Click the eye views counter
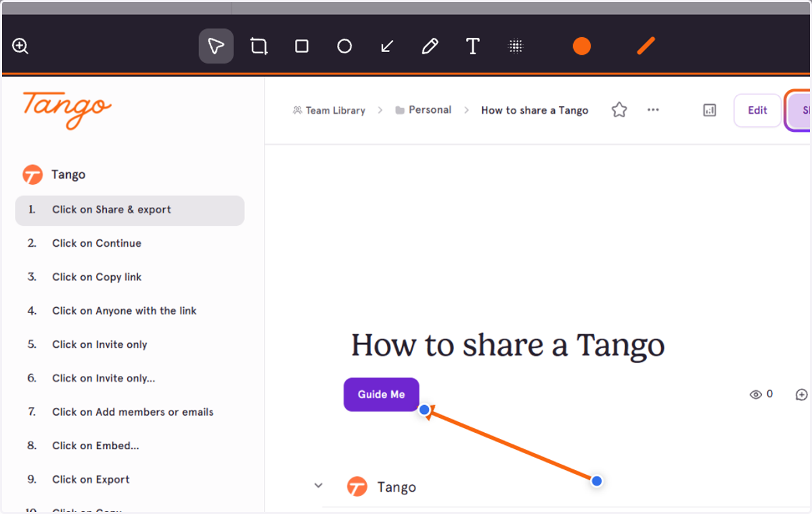Viewport: 812px width, 514px height. coord(761,394)
